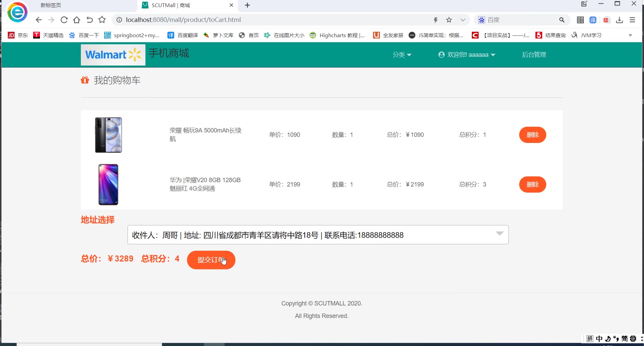Click the translate extension icon in toolbar

[x=593, y=20]
